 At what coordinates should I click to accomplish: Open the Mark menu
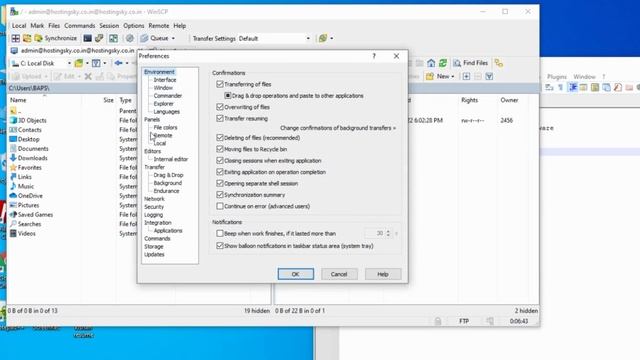click(x=37, y=26)
